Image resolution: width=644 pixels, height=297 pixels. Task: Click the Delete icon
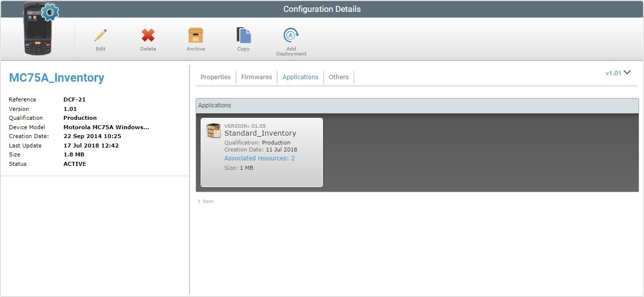click(x=148, y=36)
